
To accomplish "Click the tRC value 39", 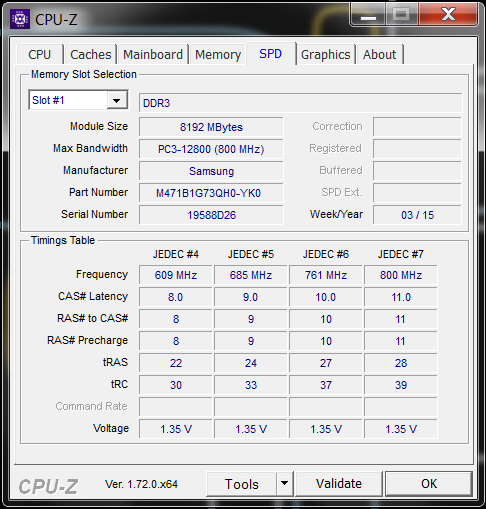I will point(401,385).
